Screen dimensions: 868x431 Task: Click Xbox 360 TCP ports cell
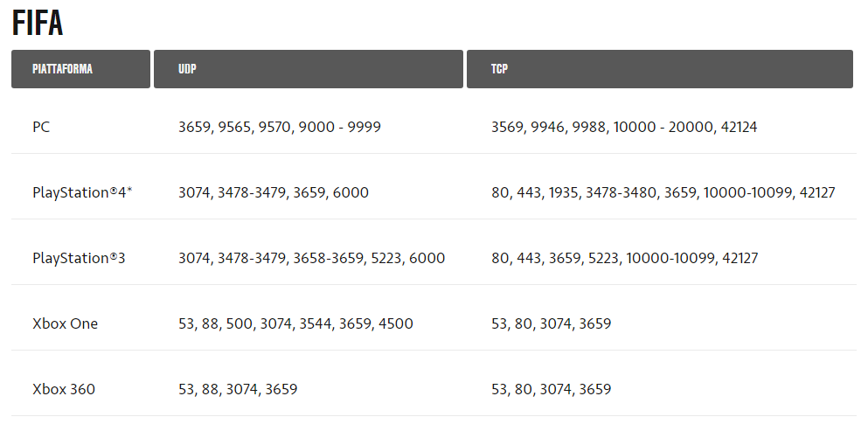tap(552, 389)
